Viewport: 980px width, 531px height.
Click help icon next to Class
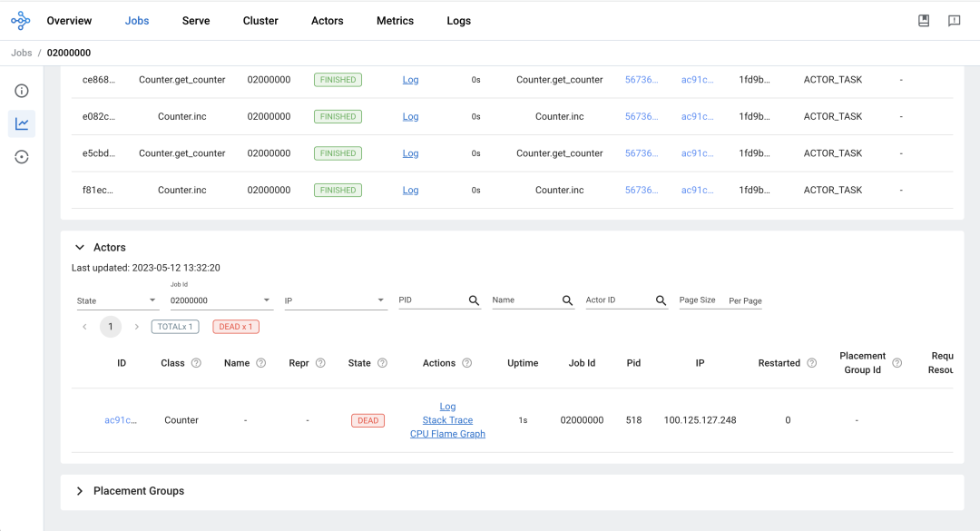194,363
